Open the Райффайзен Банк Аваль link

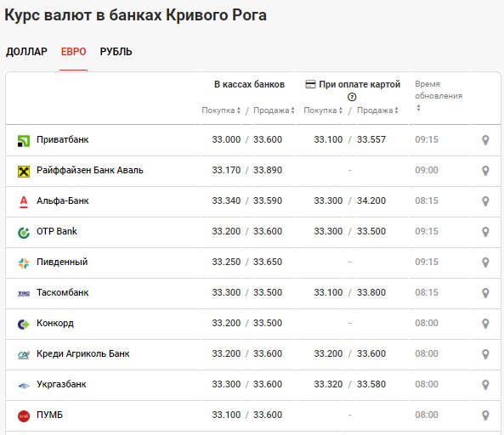coord(90,170)
